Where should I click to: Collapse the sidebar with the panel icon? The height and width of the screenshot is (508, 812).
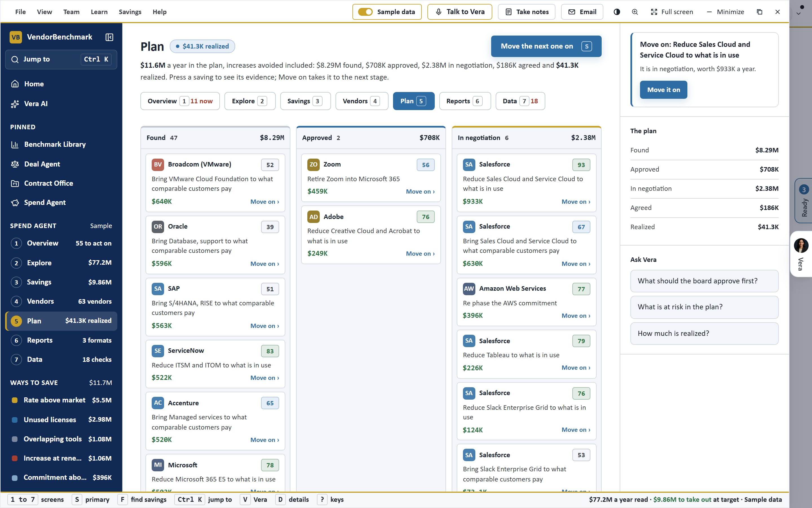[109, 37]
